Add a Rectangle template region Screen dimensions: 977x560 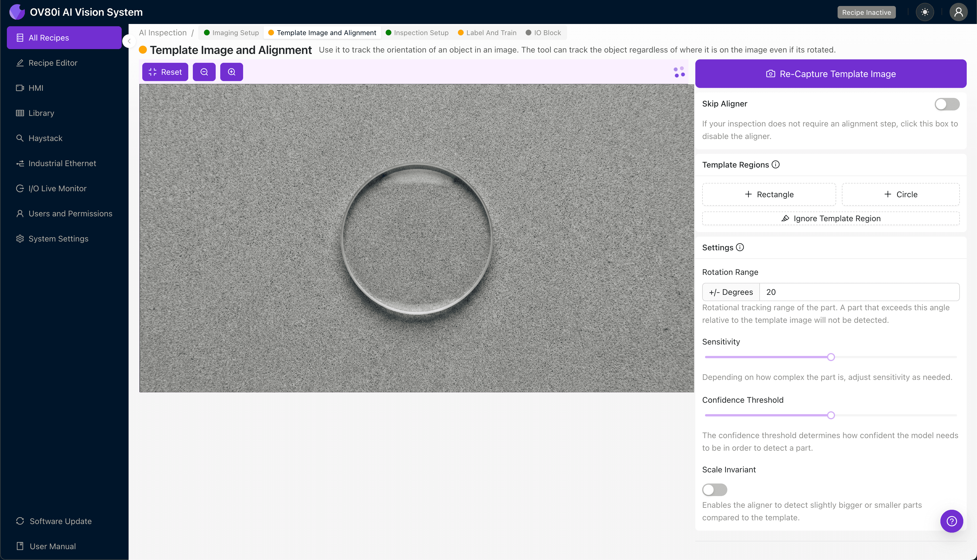point(768,194)
